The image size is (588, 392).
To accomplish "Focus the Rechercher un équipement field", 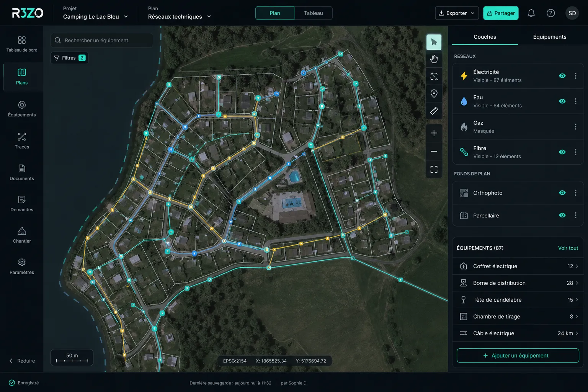I will click(101, 40).
